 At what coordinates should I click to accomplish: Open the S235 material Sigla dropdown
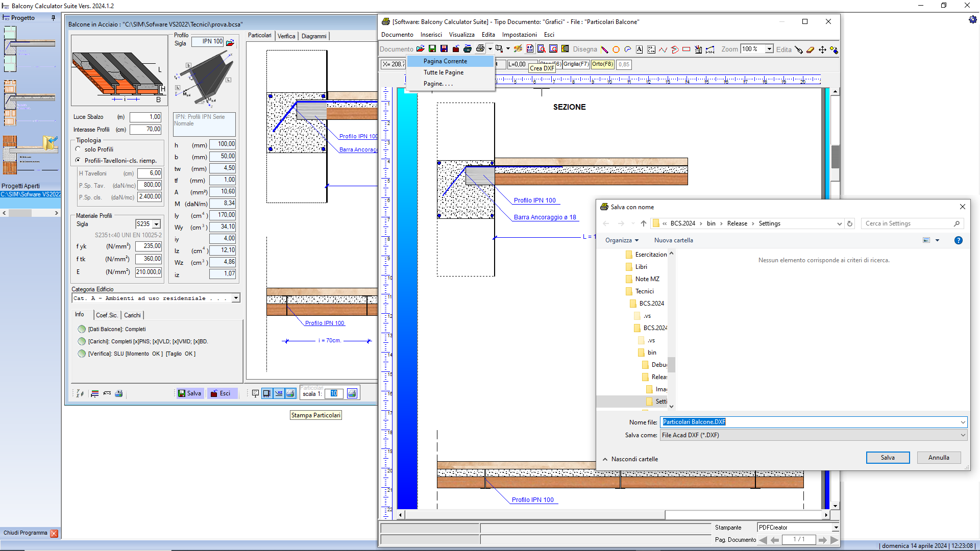point(156,224)
